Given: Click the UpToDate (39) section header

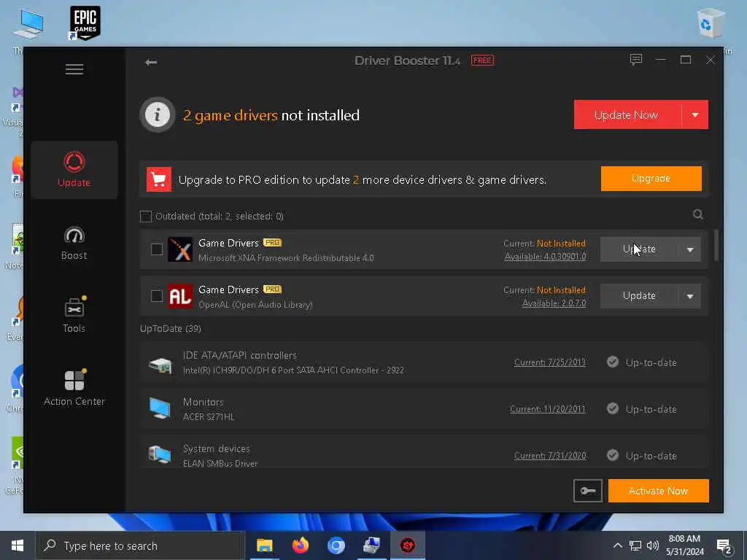Looking at the screenshot, I should click(x=171, y=329).
